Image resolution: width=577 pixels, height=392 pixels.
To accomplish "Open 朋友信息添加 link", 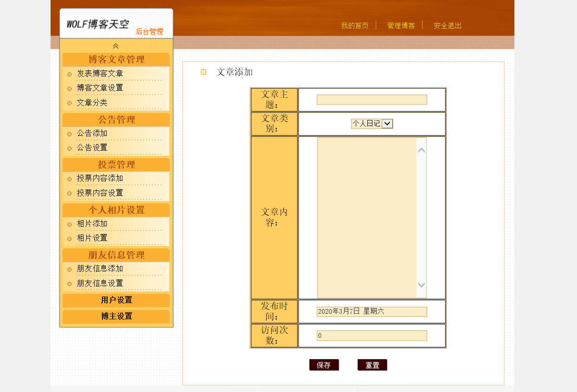I will [x=100, y=268].
